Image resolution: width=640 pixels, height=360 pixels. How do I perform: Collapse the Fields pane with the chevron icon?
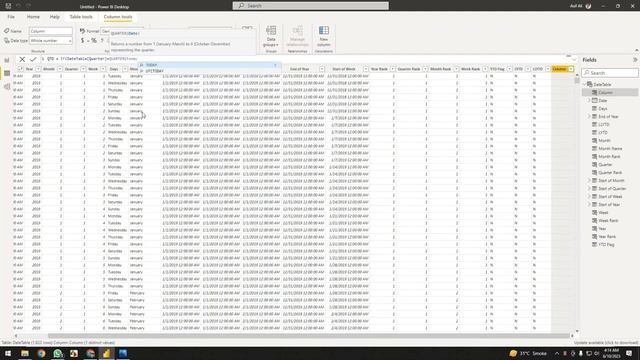point(635,60)
